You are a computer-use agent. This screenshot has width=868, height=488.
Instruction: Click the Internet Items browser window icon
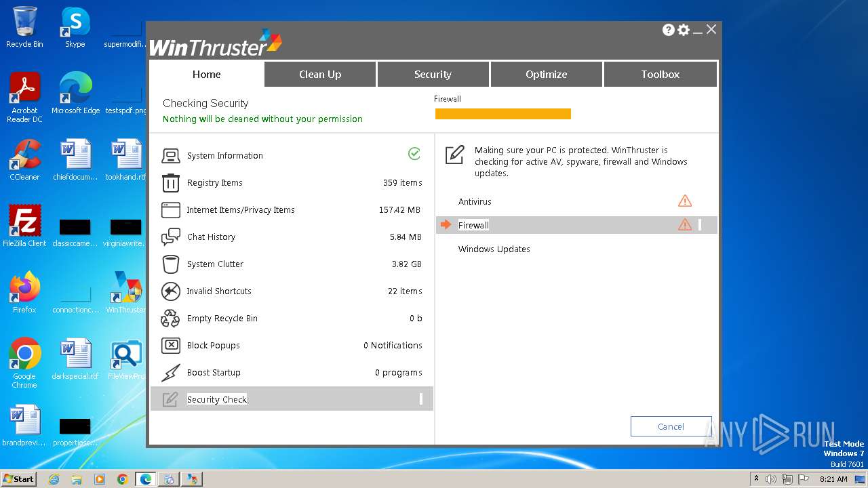(x=170, y=210)
